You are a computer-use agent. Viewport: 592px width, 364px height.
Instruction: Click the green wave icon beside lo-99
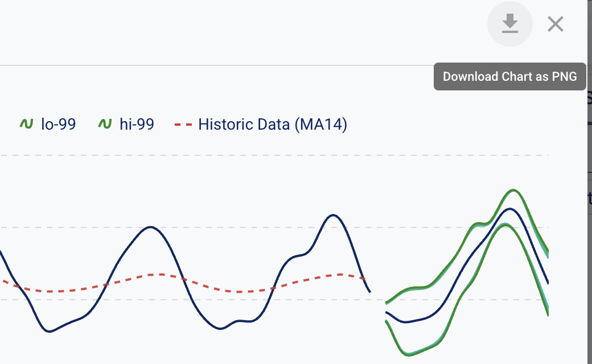click(x=26, y=124)
